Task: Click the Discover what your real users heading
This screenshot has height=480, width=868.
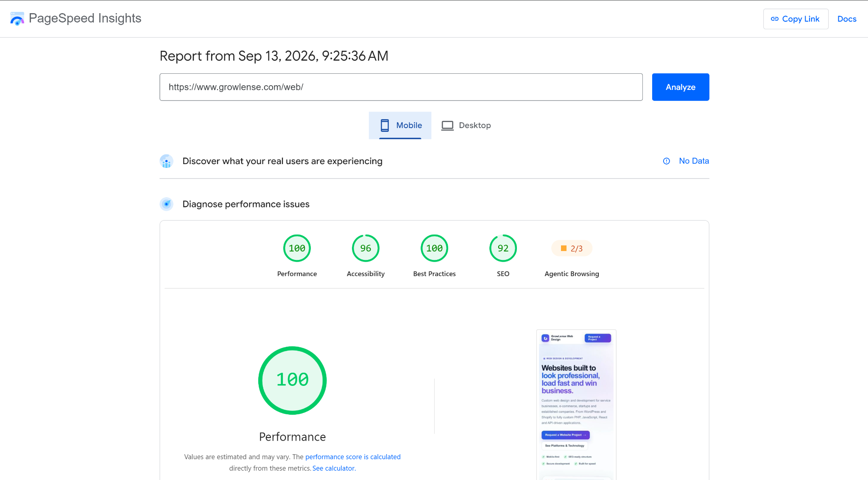Action: pyautogui.click(x=282, y=161)
